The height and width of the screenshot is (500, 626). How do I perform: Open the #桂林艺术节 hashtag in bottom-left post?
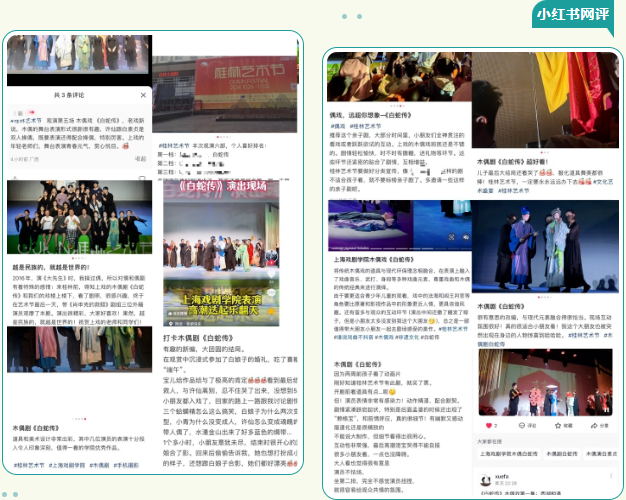click(x=28, y=465)
